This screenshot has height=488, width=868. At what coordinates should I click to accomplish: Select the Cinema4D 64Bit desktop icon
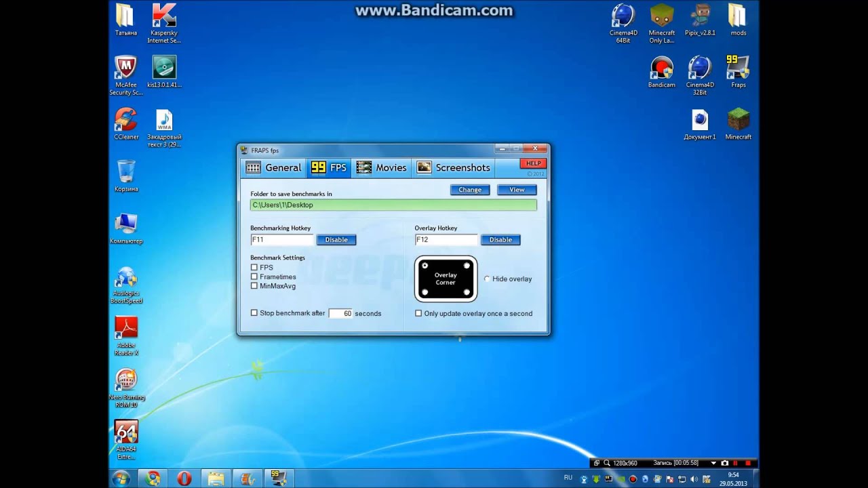click(623, 23)
